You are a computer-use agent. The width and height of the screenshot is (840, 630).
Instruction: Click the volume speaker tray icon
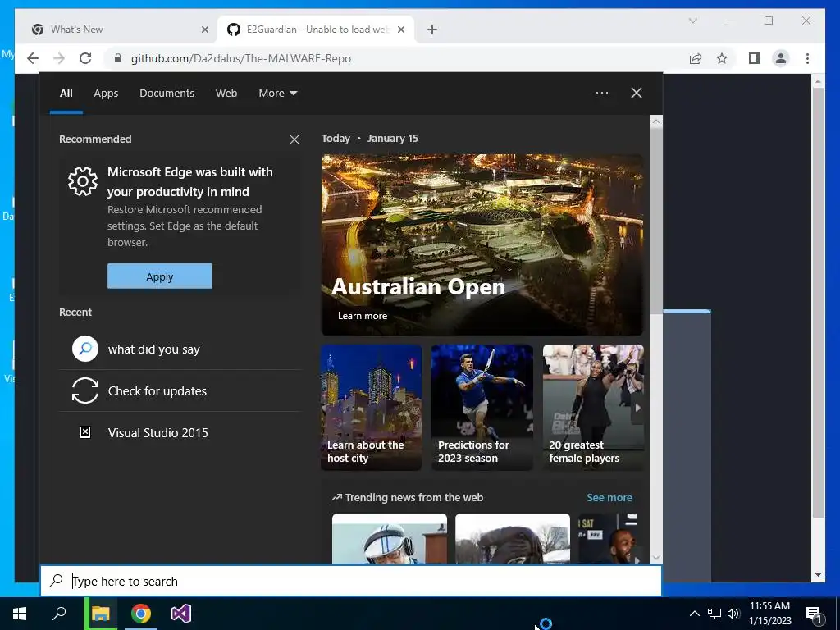click(x=733, y=614)
